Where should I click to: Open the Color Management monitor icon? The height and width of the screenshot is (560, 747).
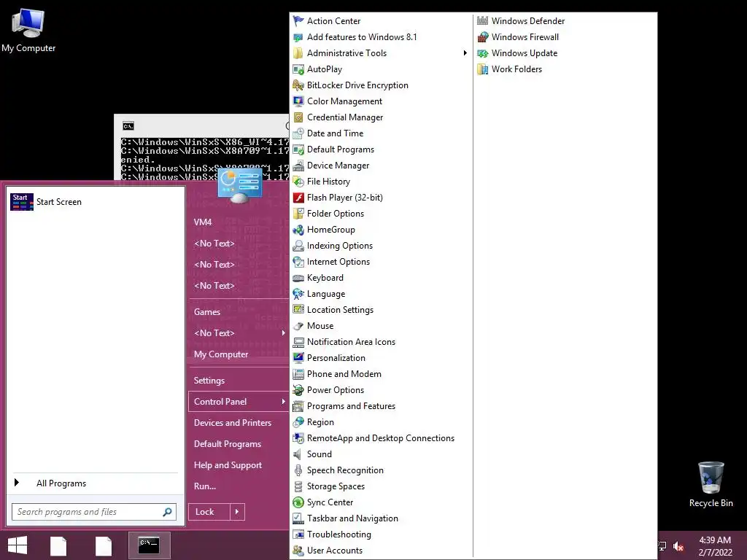pyautogui.click(x=298, y=101)
